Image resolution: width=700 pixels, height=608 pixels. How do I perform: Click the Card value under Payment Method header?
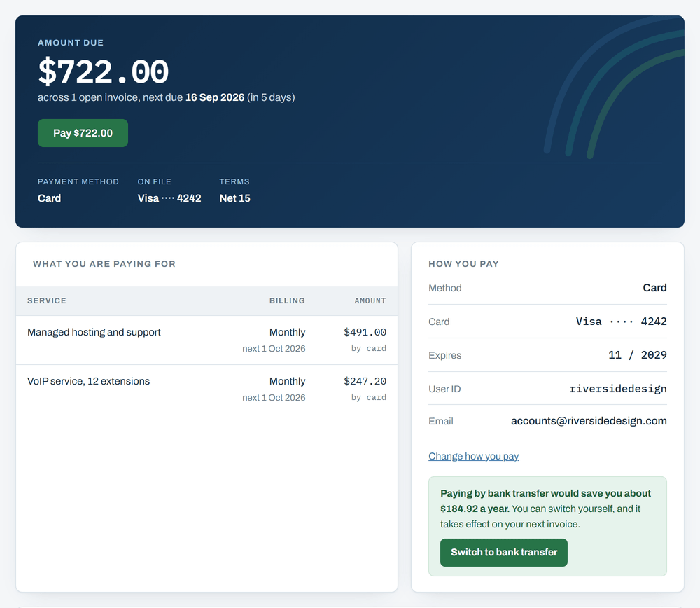(49, 198)
